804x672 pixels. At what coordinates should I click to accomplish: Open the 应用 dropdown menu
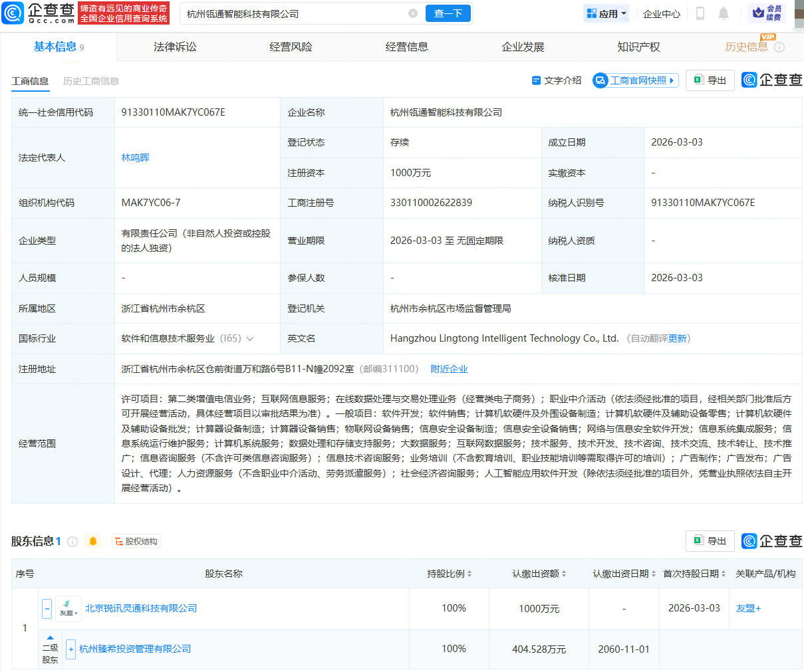(x=606, y=13)
